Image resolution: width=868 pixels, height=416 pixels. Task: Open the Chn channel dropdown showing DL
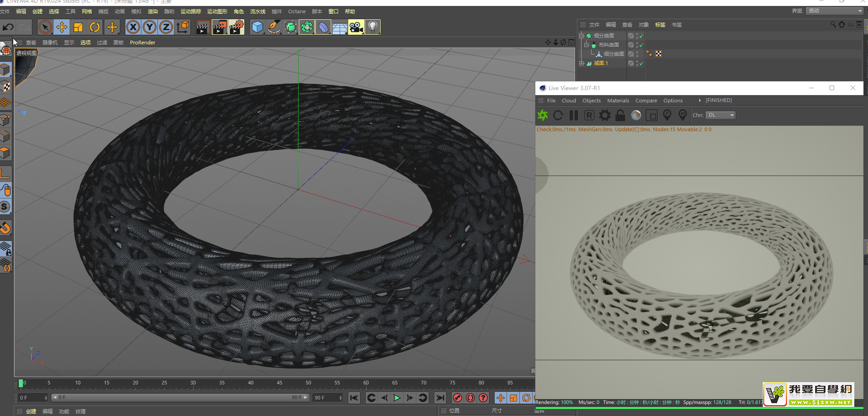point(720,115)
